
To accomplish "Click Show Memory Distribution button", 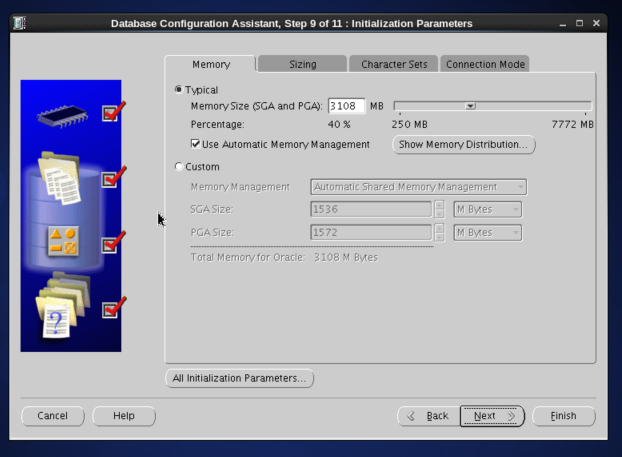I will [464, 144].
